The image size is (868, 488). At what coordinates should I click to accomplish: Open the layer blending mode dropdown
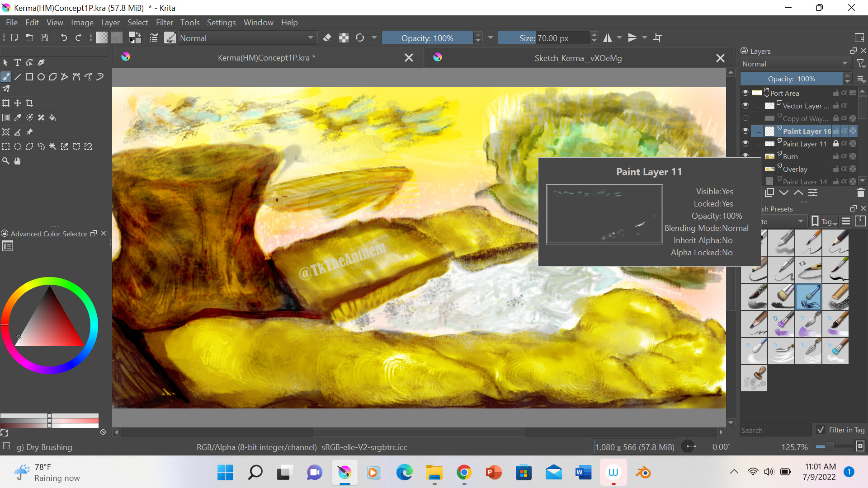coord(794,64)
